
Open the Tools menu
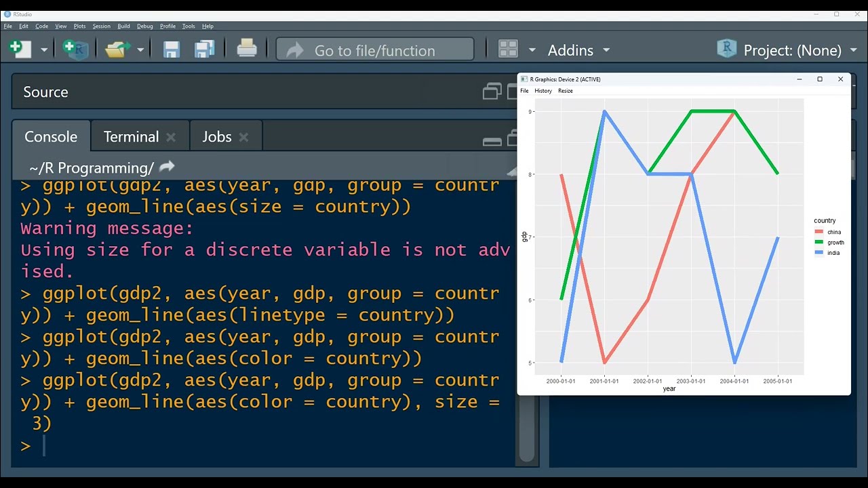pyautogui.click(x=189, y=26)
